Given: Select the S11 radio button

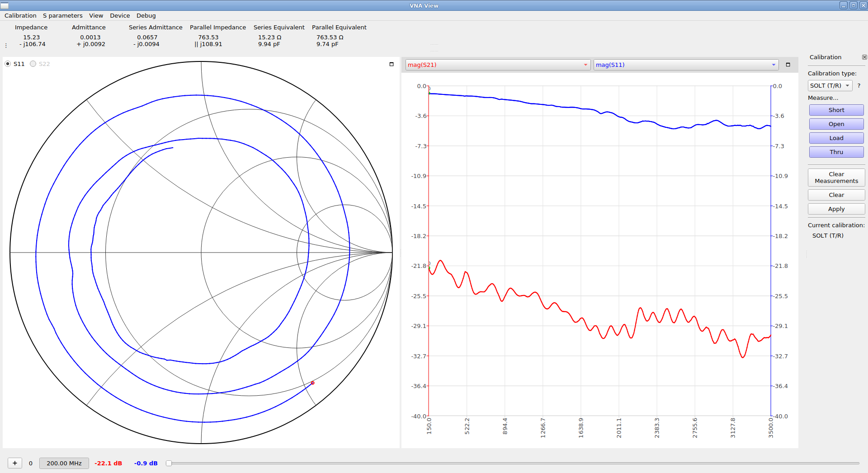Looking at the screenshot, I should coord(8,64).
